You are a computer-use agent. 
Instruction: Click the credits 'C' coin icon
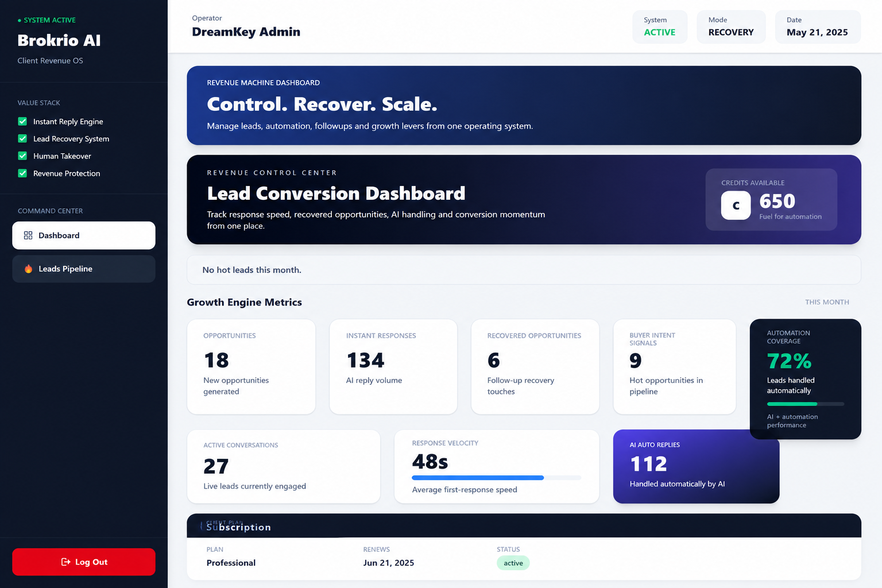736,205
